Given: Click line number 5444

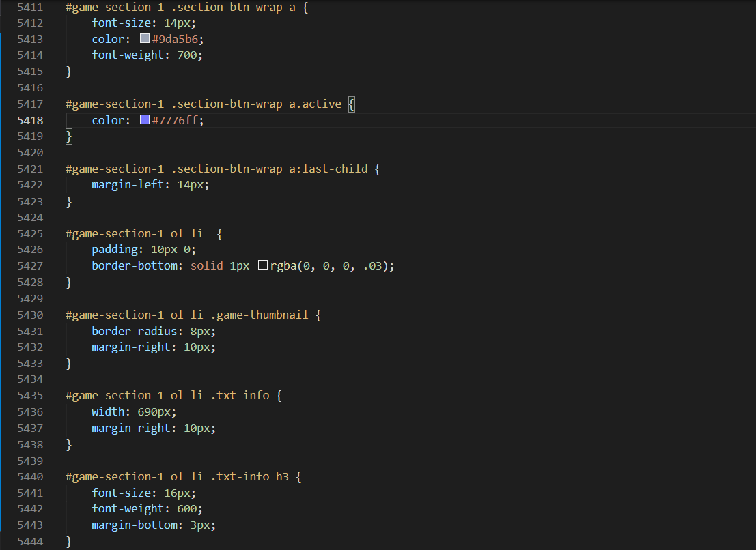Looking at the screenshot, I should click(30, 541).
